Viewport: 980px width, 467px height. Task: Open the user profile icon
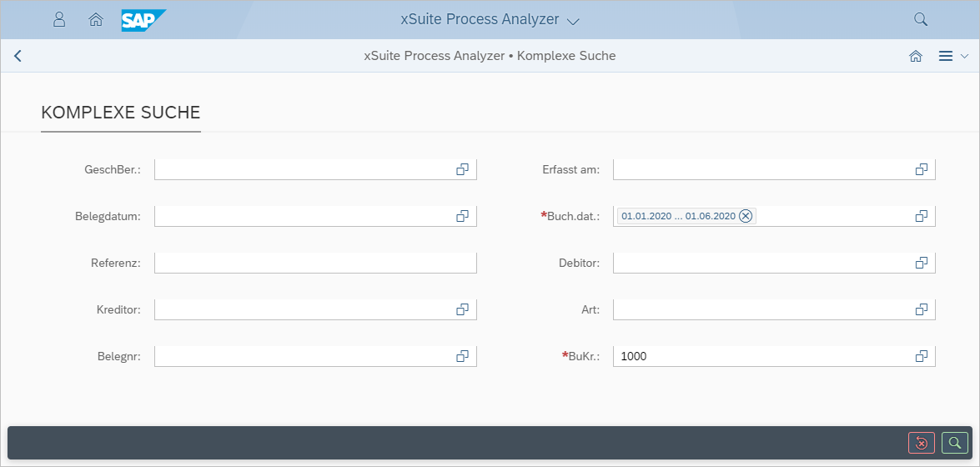pos(59,19)
